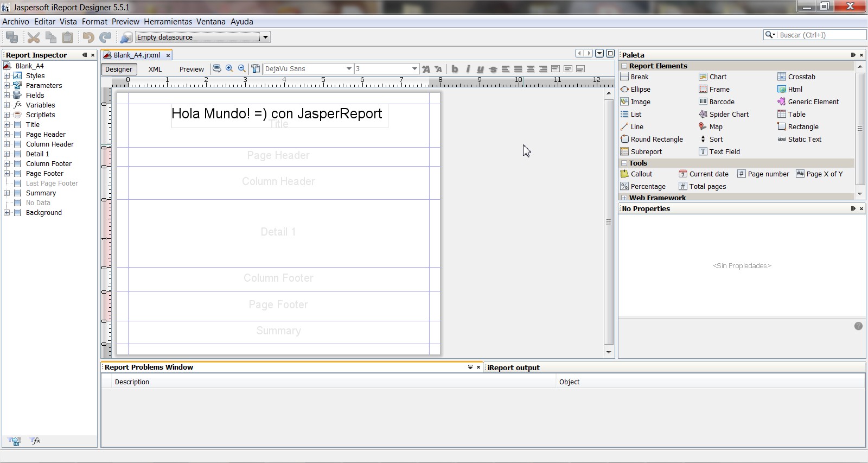The image size is (868, 463).
Task: Click the Paste clipboard icon
Action: point(67,37)
